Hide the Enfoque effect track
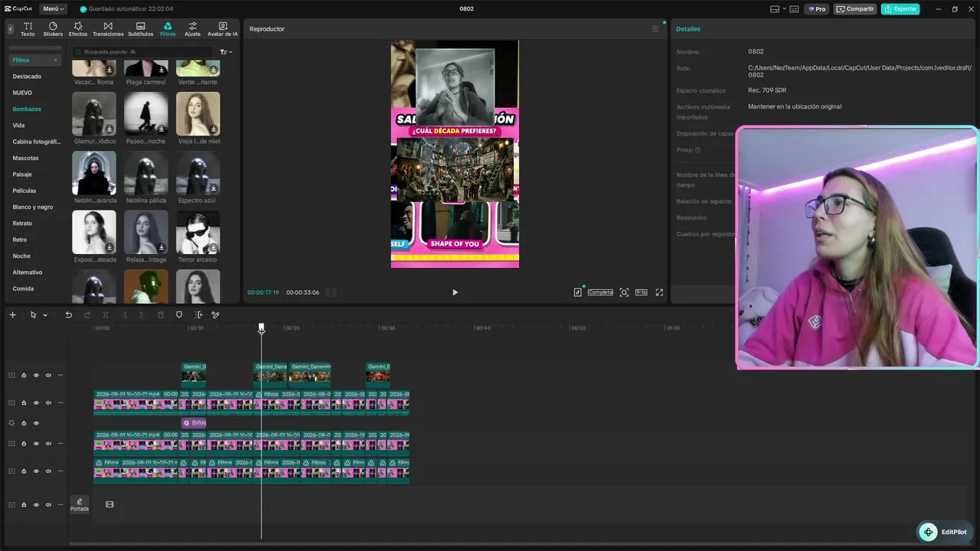The width and height of the screenshot is (980, 551). point(36,423)
